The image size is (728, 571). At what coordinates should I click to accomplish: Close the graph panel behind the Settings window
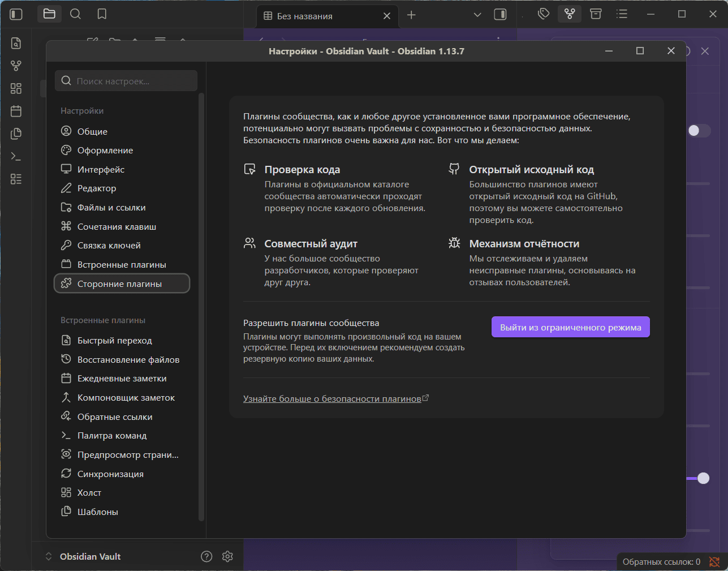(705, 51)
